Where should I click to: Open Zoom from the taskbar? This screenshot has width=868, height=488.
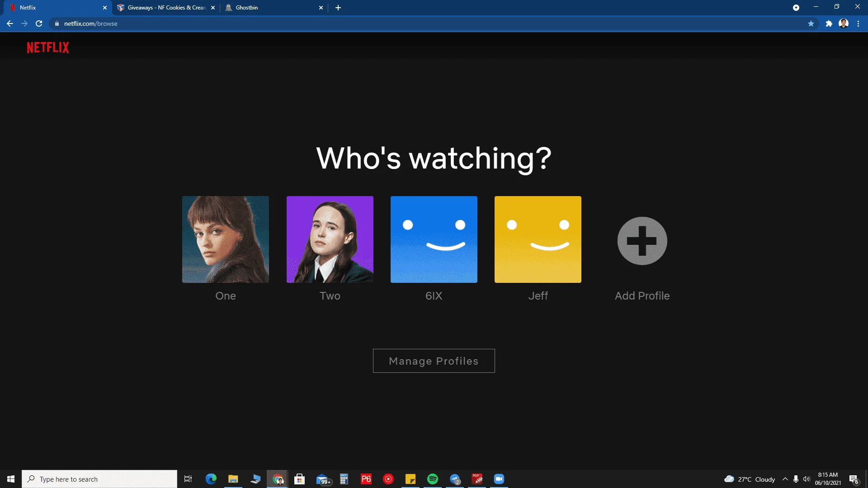tap(499, 479)
